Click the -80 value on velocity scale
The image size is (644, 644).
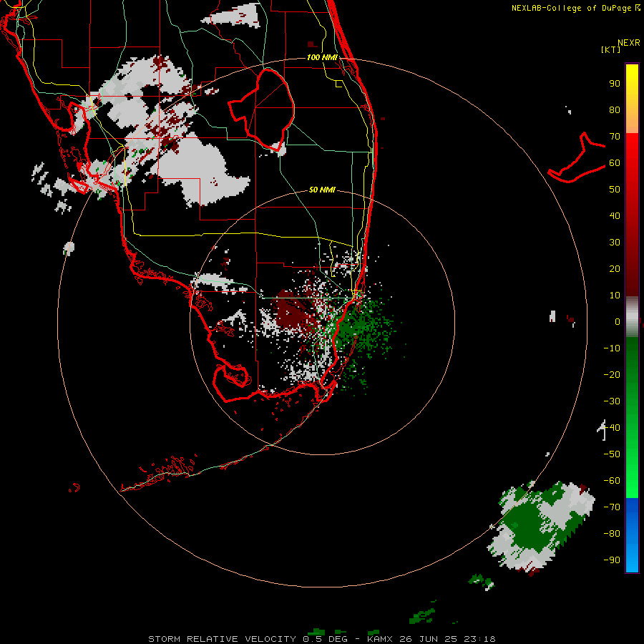pos(612,534)
